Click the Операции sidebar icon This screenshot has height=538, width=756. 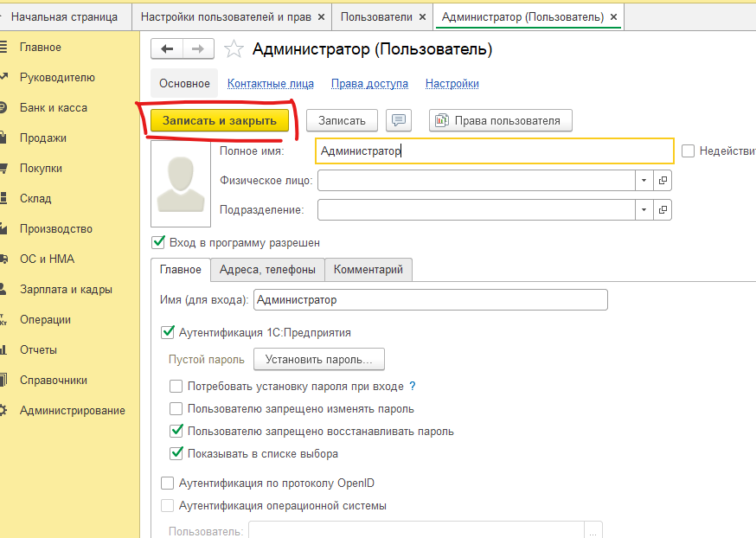coord(3,320)
